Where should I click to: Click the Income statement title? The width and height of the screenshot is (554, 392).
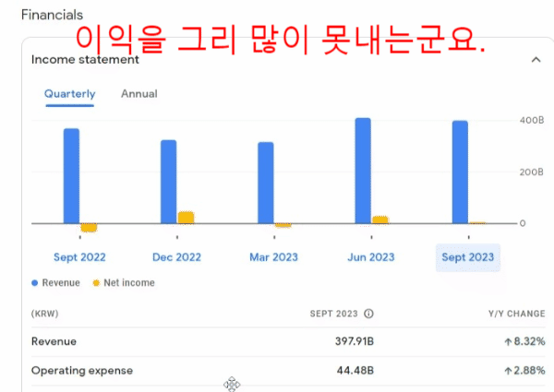pyautogui.click(x=85, y=60)
